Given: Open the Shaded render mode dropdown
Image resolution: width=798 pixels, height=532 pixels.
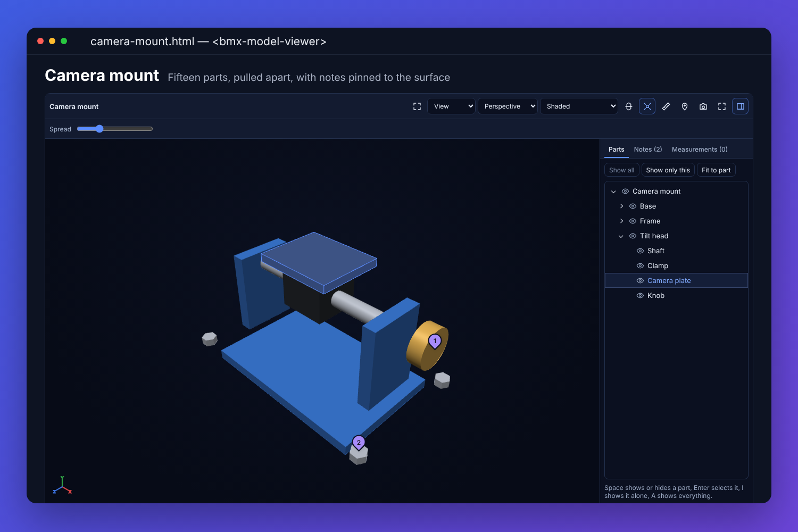Looking at the screenshot, I should 579,106.
